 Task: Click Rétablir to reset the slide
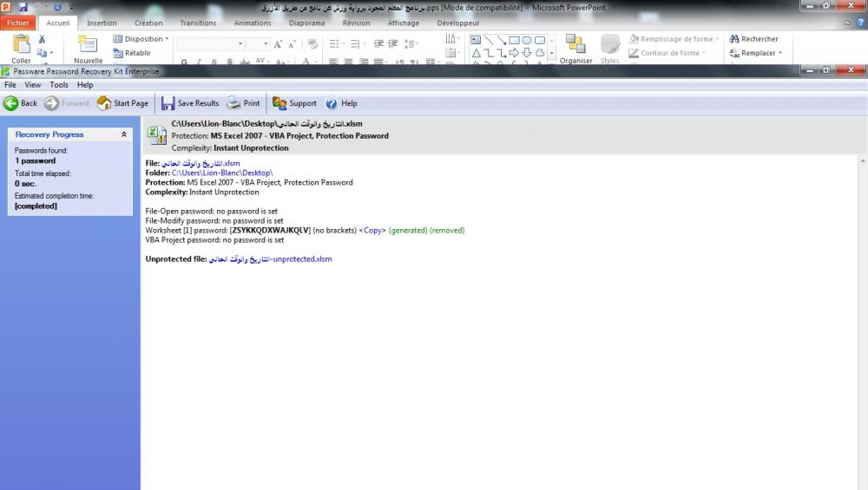click(x=132, y=53)
